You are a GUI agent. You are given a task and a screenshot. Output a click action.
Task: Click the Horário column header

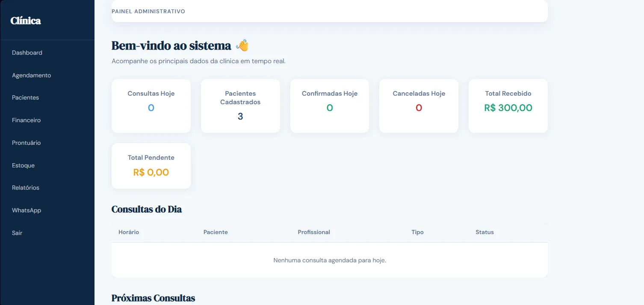(129, 232)
